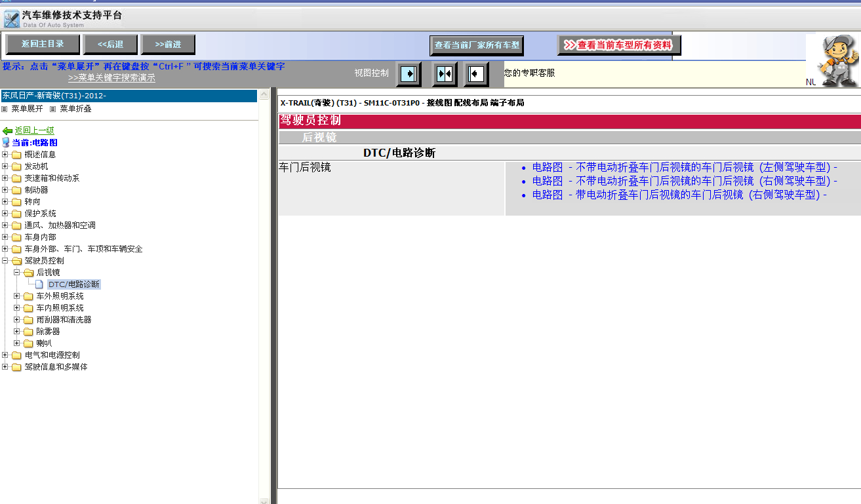Click the <<后退 button
The image size is (861, 504).
(x=110, y=45)
